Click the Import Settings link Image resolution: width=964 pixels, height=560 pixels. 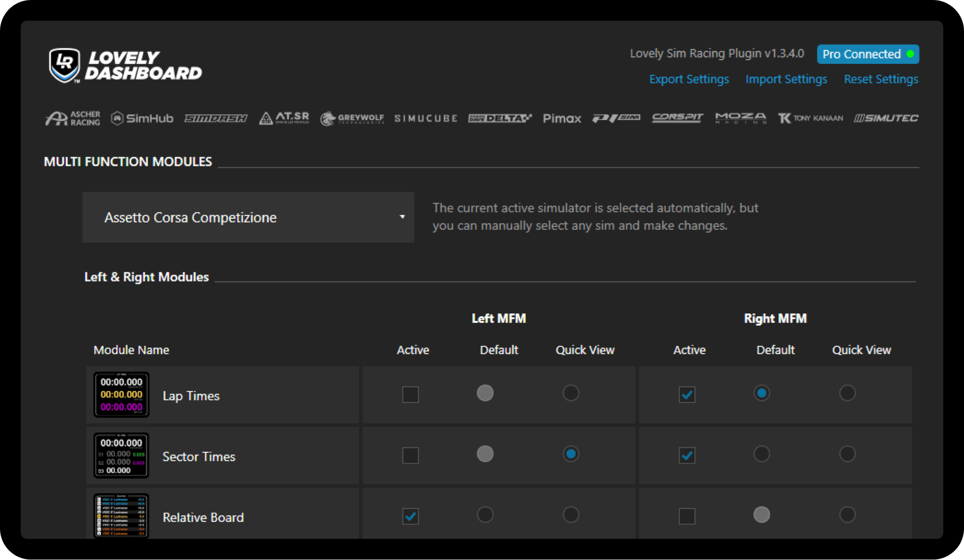786,79
